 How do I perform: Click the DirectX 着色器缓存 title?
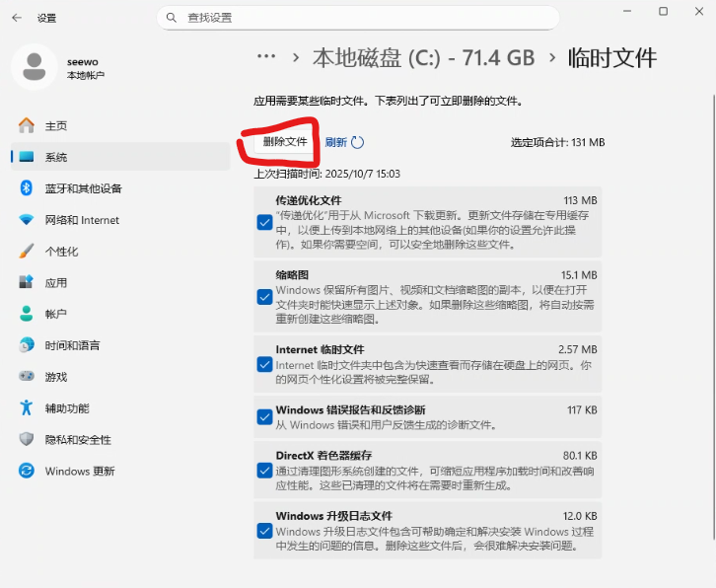click(323, 456)
